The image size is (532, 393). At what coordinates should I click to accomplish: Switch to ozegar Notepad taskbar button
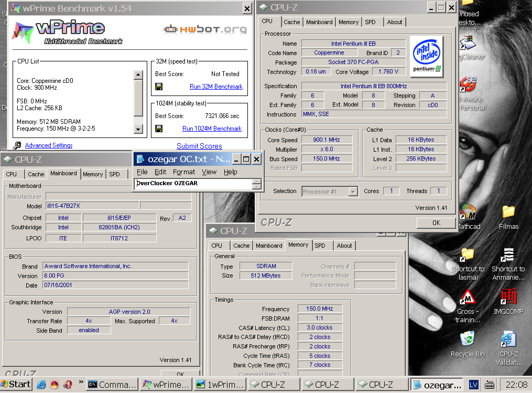tap(437, 385)
